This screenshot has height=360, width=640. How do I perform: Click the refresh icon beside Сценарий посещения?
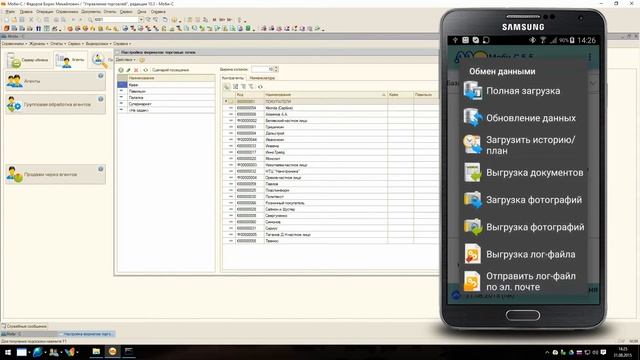tap(145, 70)
